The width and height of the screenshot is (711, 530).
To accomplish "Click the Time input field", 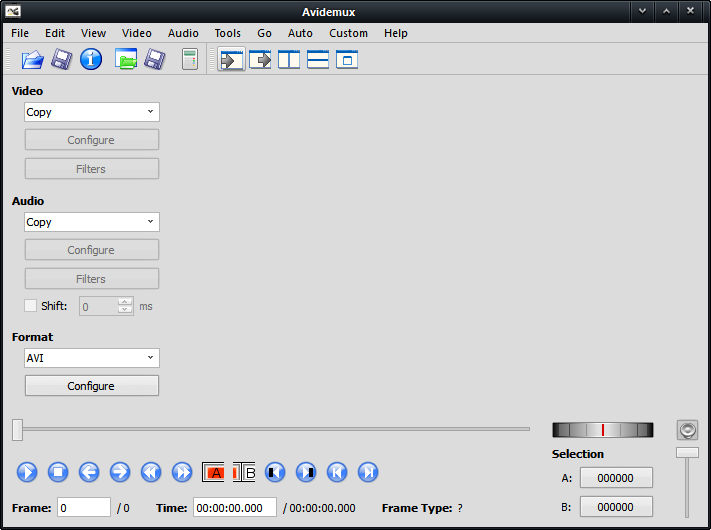I will pyautogui.click(x=235, y=507).
